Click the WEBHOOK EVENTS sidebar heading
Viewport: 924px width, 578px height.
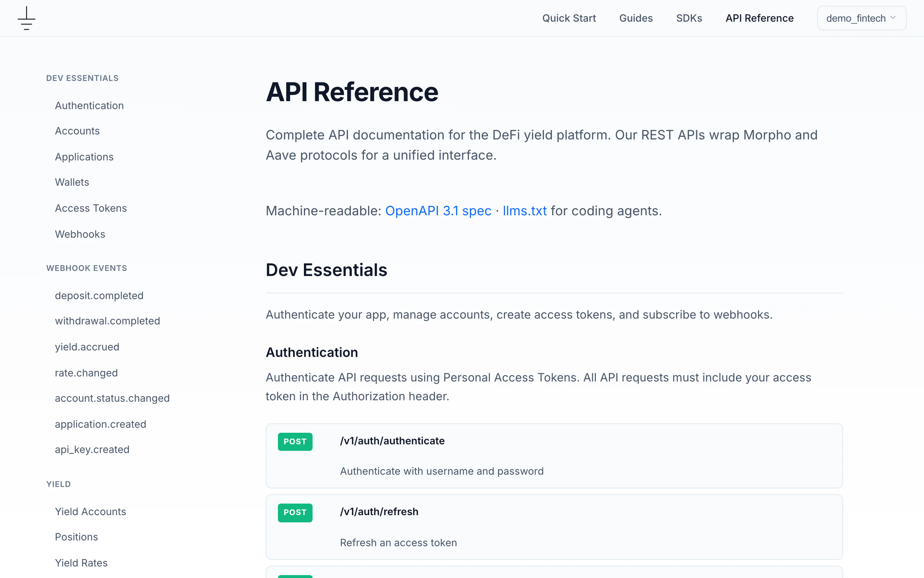(87, 268)
